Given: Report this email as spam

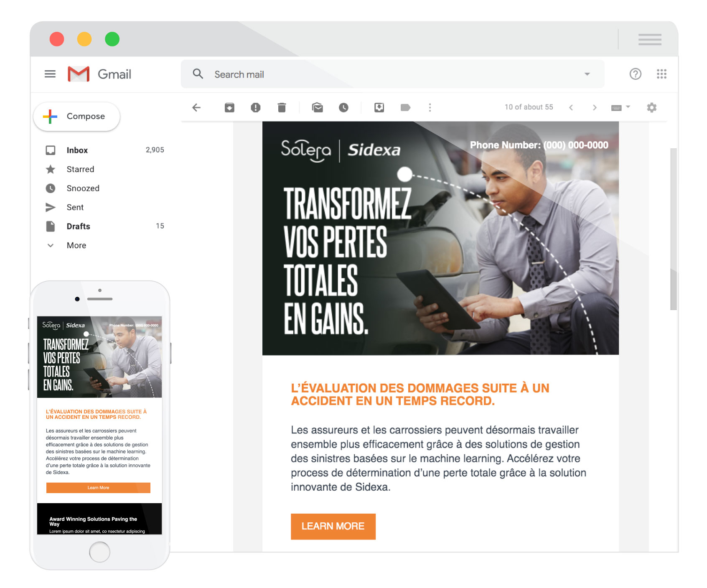Looking at the screenshot, I should pyautogui.click(x=255, y=108).
